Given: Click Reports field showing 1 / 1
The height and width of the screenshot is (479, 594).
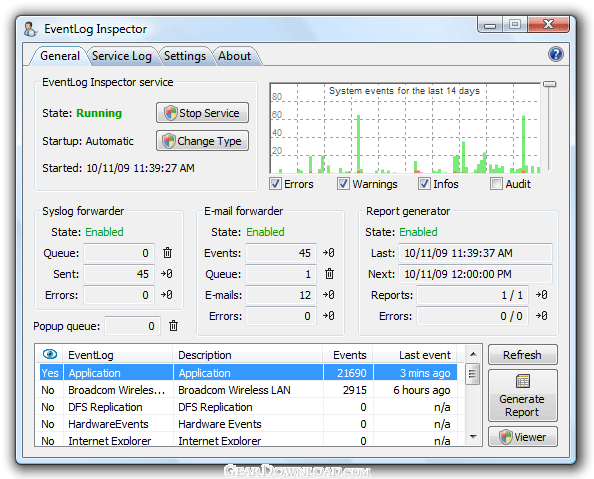Looking at the screenshot, I should coord(472,294).
